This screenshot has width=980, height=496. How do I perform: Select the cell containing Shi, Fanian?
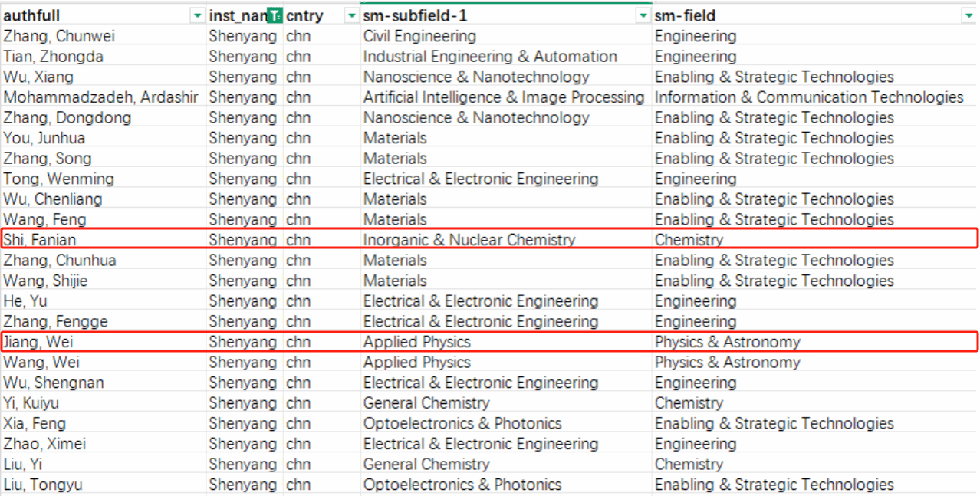[40, 240]
